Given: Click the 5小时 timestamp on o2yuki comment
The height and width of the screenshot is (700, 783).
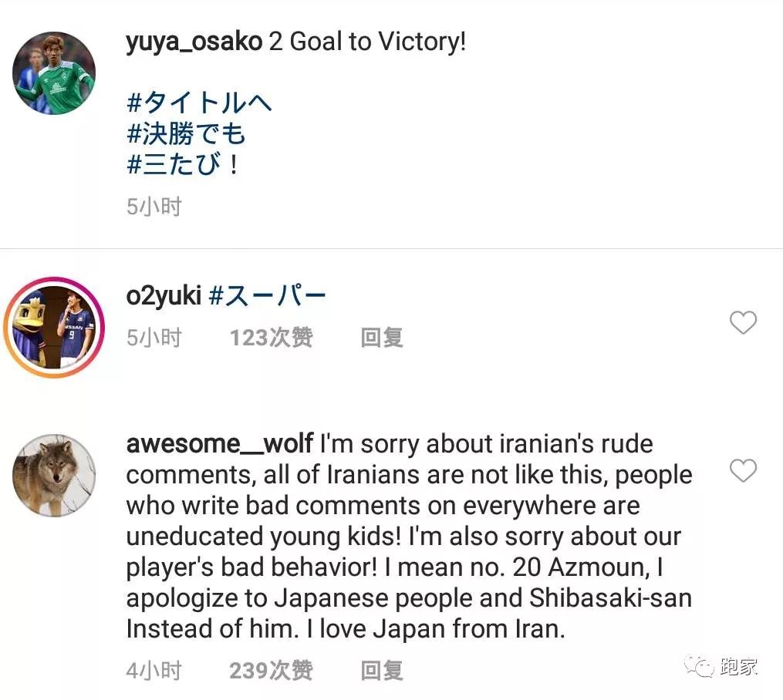Looking at the screenshot, I should 154,338.
